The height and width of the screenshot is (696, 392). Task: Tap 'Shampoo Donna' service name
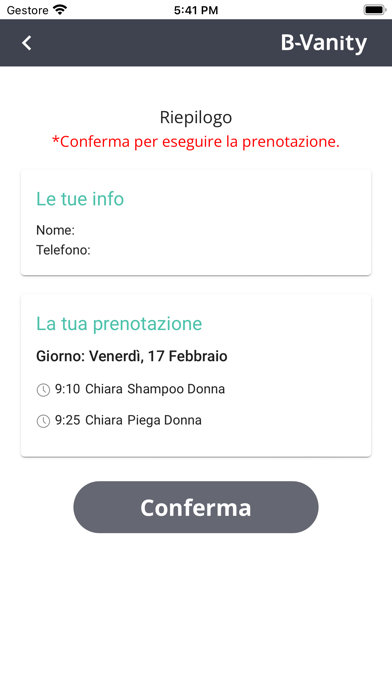(176, 389)
